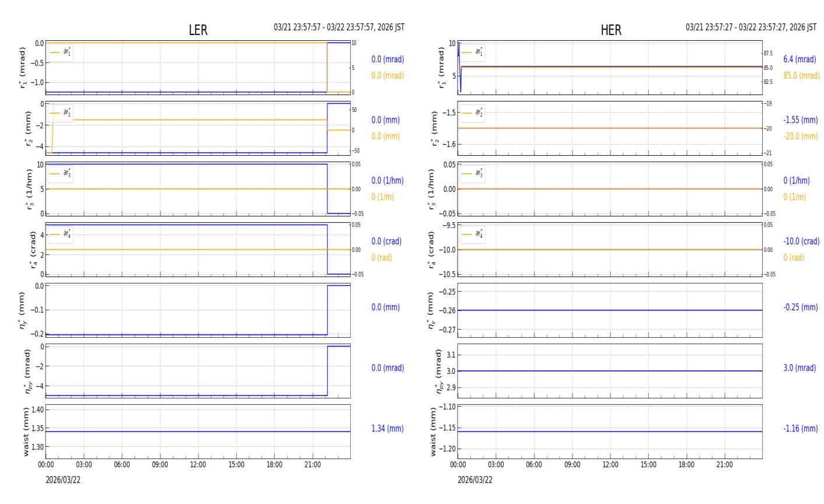
Task: Select the HER value -1.55 (mm)
Action: (801, 120)
